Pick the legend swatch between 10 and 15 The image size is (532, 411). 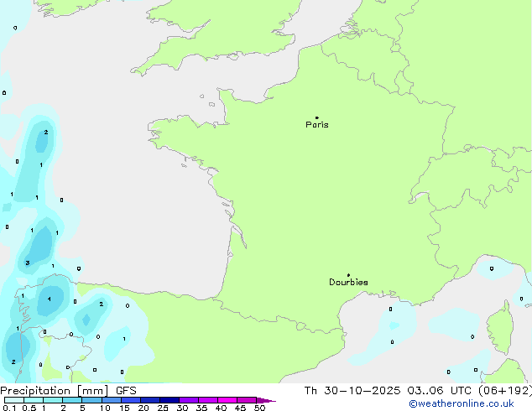pos(112,400)
